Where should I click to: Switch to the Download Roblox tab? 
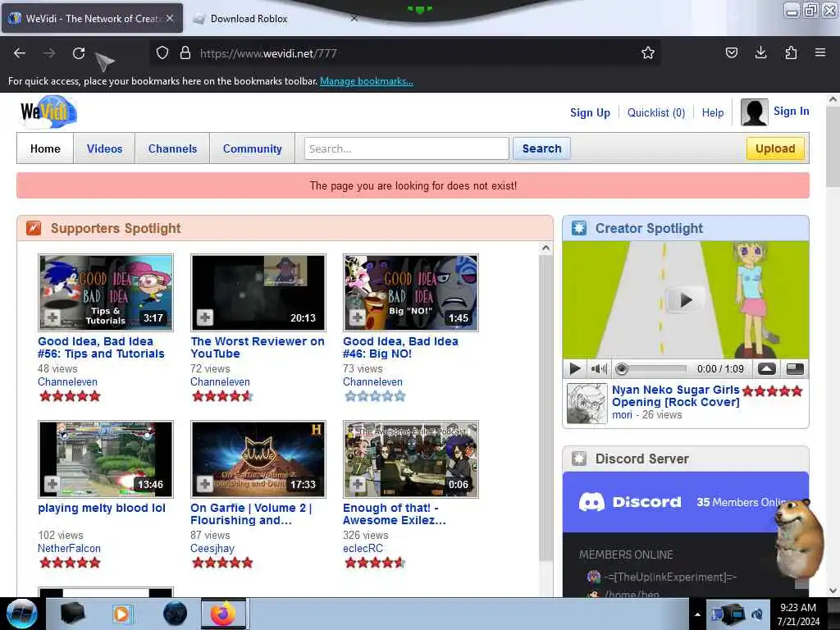coord(249,19)
